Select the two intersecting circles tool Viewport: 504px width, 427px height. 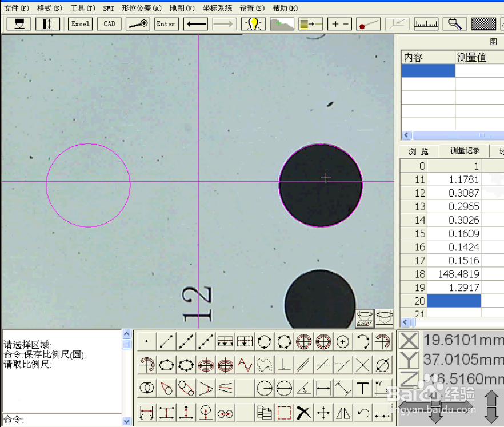pos(146,389)
